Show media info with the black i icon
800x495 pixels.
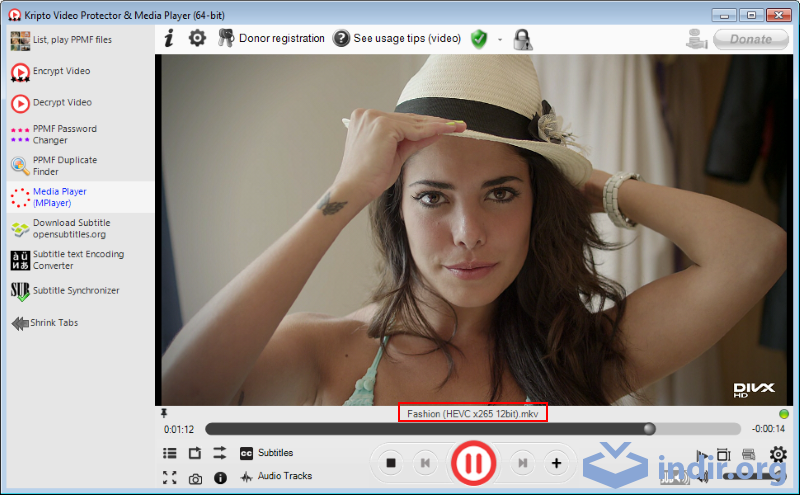tap(220, 478)
